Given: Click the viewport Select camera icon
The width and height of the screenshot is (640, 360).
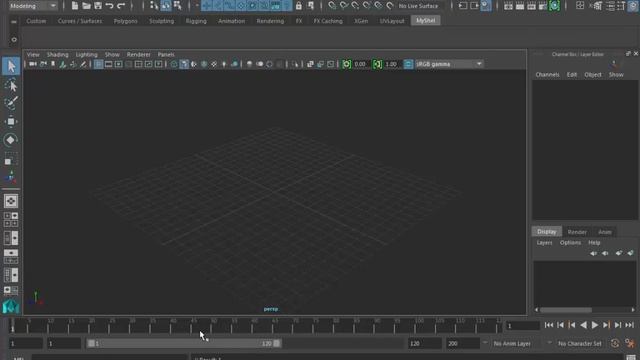Looking at the screenshot, I should point(33,64).
